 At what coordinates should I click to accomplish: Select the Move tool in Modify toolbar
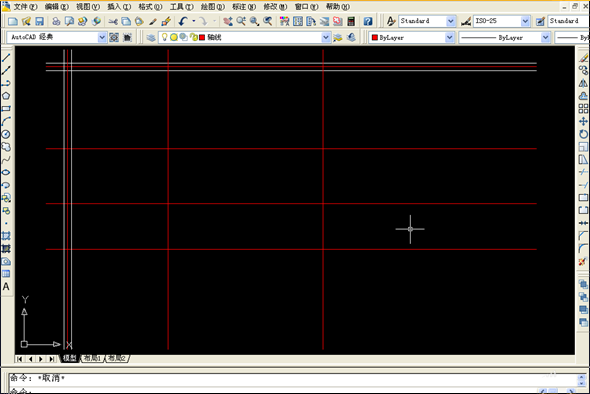pos(583,122)
